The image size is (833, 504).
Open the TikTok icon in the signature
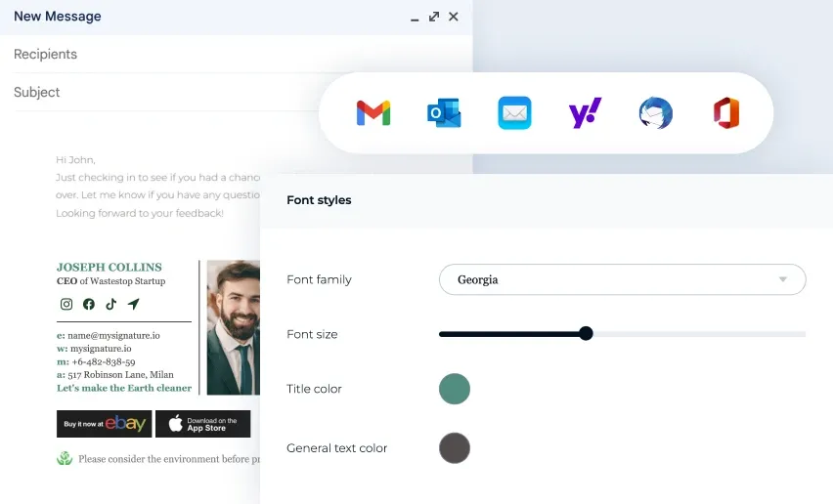click(x=111, y=304)
